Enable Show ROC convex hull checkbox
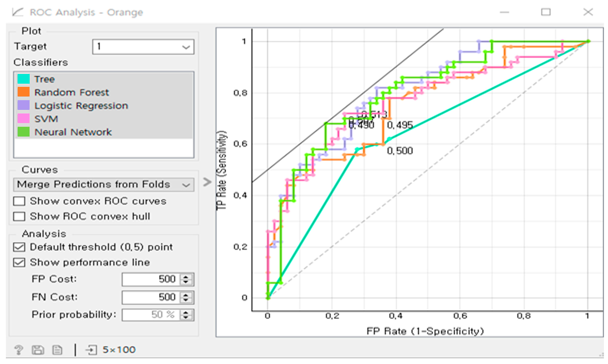 [x=19, y=217]
